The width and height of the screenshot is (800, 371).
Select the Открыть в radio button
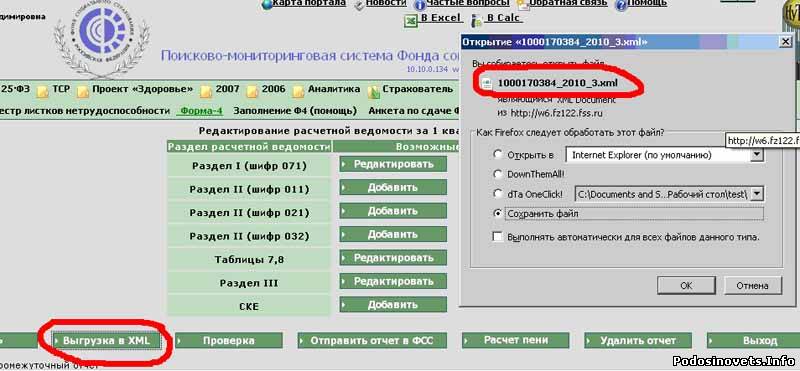pyautogui.click(x=497, y=154)
